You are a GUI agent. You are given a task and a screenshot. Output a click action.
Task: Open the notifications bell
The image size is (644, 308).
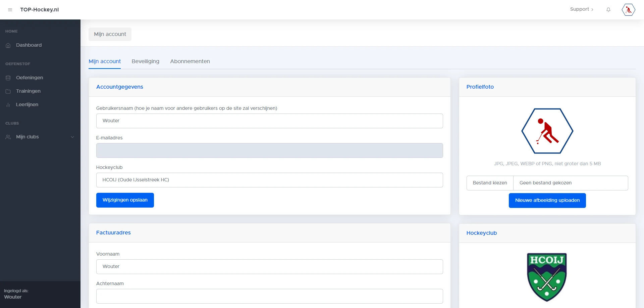pyautogui.click(x=608, y=9)
